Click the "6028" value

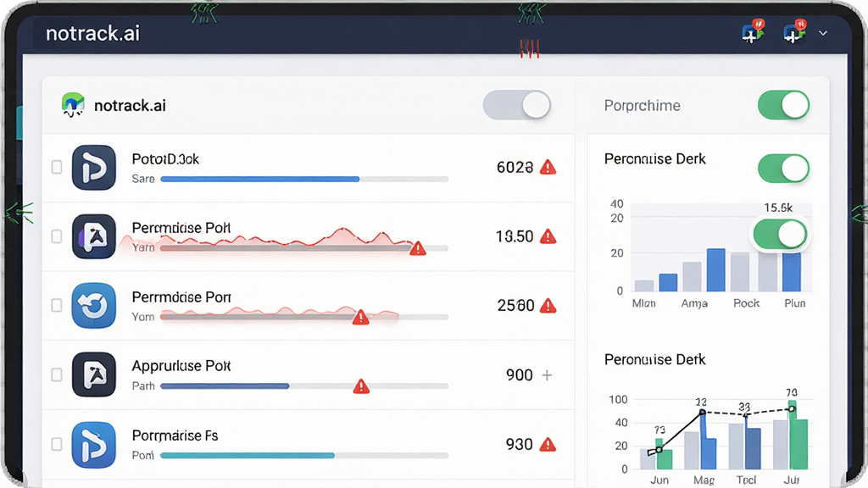click(x=515, y=167)
